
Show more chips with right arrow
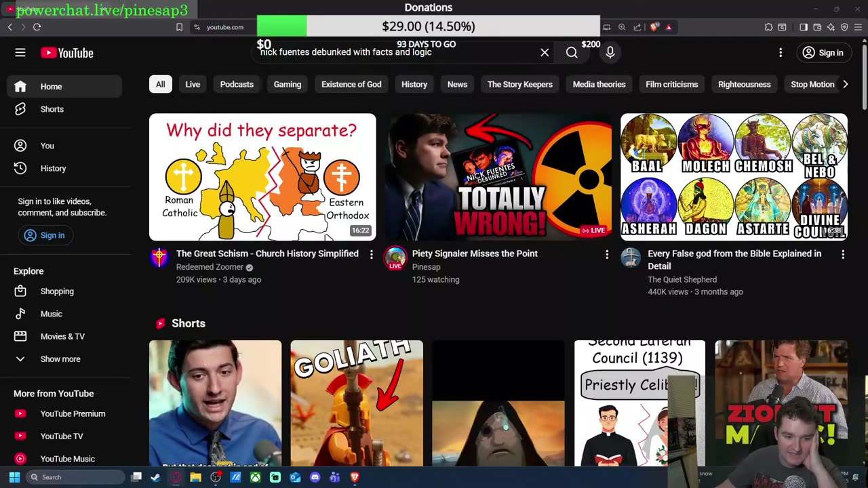coord(845,84)
